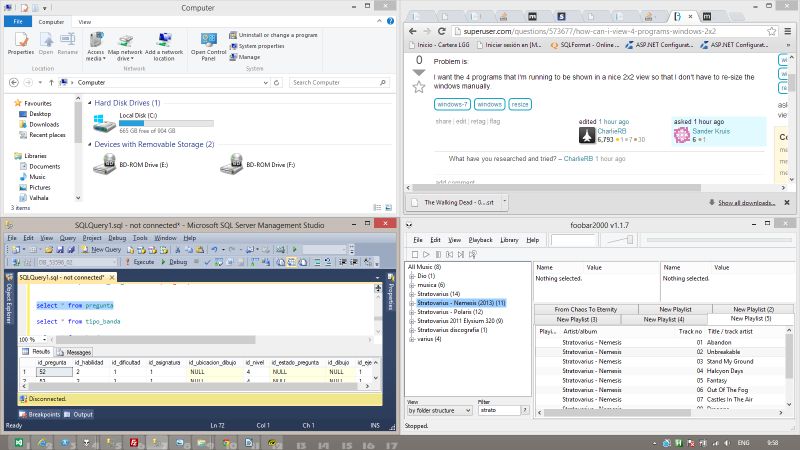This screenshot has height=450, width=800.
Task: Open Query menu in SQL Server Management Studio
Action: pyautogui.click(x=68, y=238)
